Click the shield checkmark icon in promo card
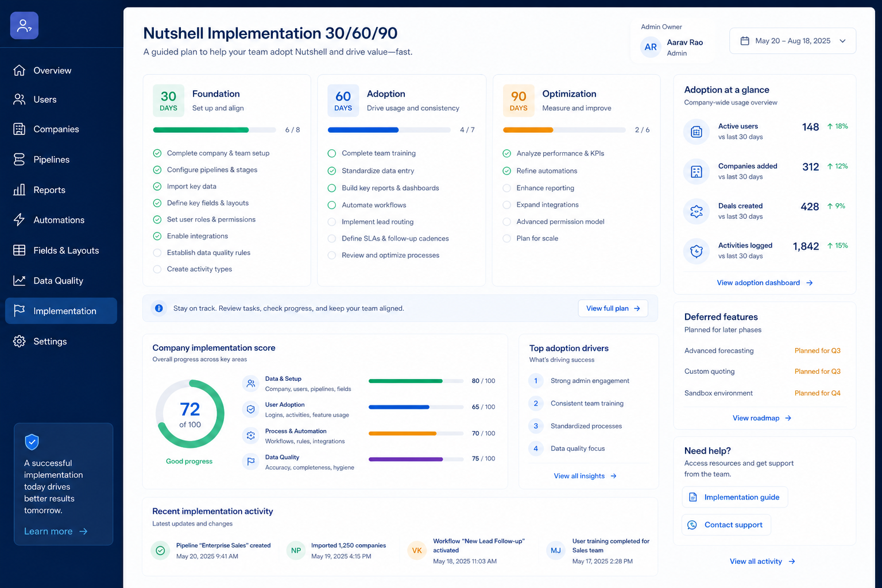Screen dimensions: 882x588 coord(32,442)
